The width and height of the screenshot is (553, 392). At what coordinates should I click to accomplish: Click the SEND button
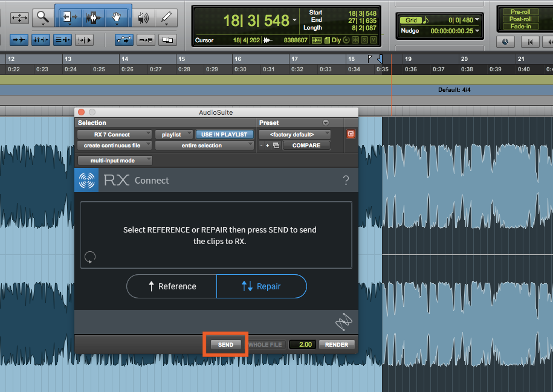(225, 344)
